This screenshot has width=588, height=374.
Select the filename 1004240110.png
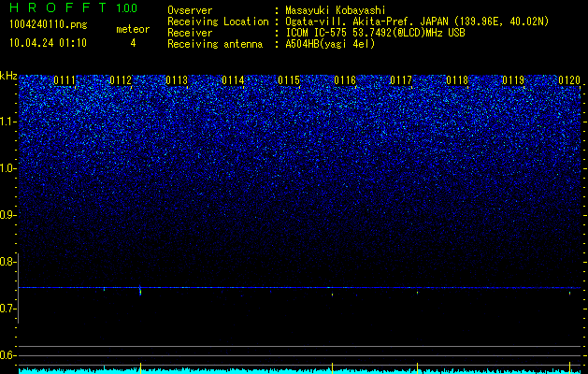[x=49, y=25]
